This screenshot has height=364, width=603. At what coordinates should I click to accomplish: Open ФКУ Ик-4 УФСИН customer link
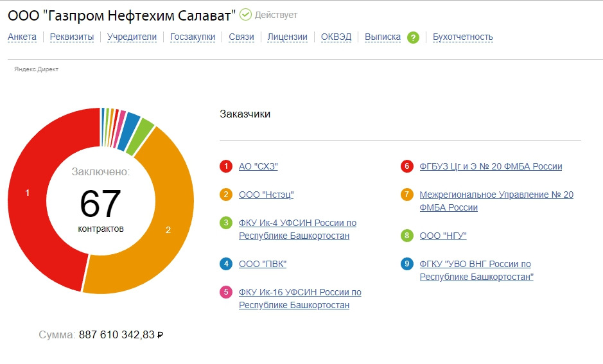(x=298, y=229)
